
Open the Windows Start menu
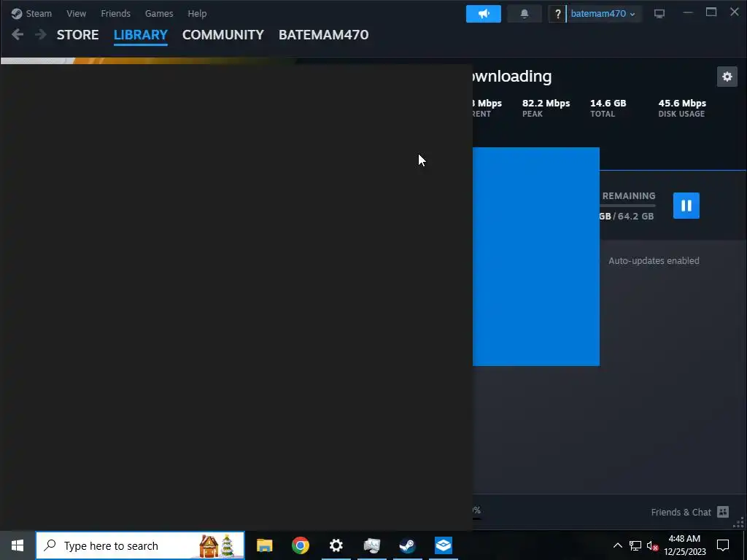18,545
